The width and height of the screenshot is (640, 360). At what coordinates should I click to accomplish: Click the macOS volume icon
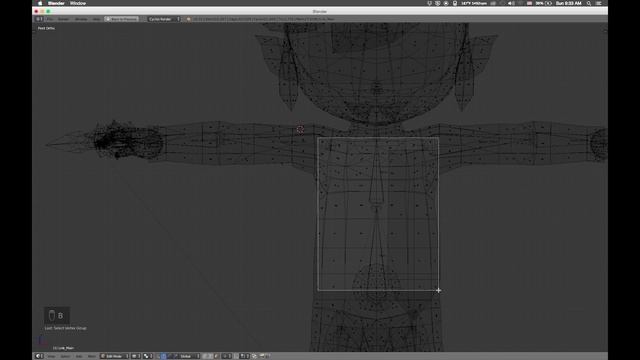(x=510, y=3)
